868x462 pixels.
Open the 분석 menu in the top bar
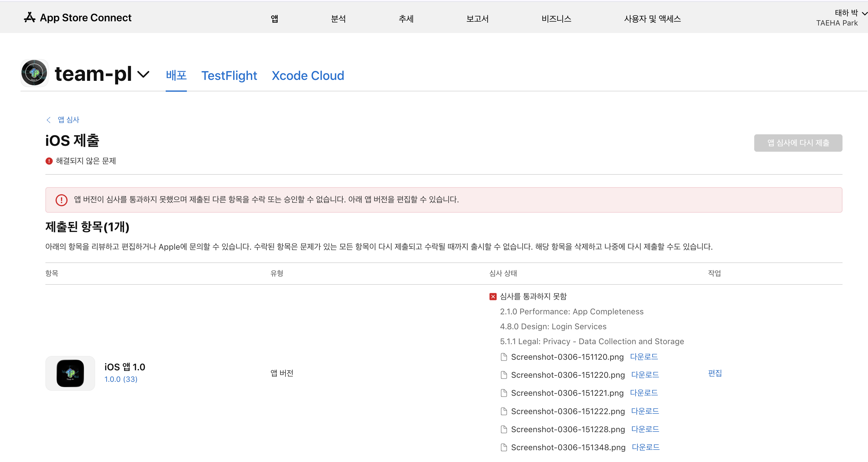click(x=338, y=19)
